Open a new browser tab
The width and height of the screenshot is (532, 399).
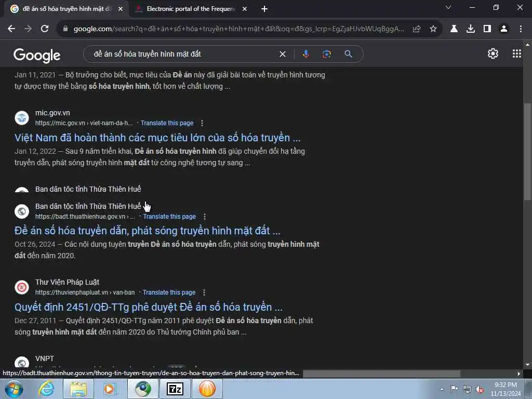pyautogui.click(x=264, y=9)
